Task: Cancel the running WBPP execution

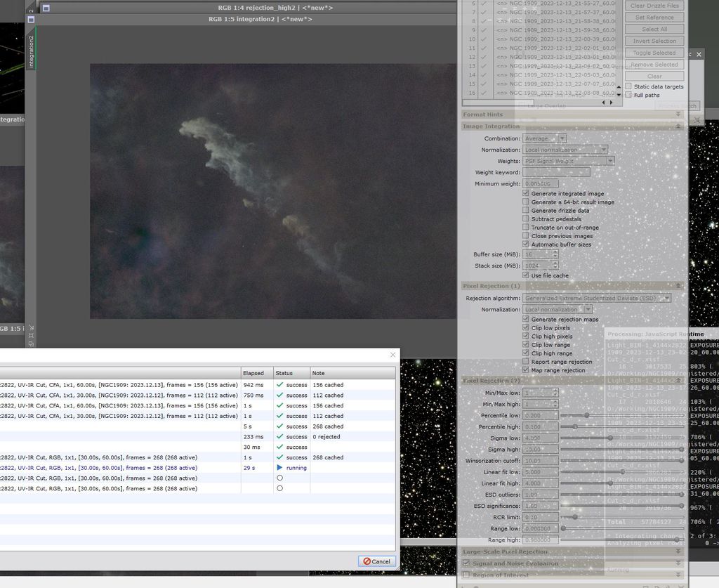Action: (x=376, y=561)
